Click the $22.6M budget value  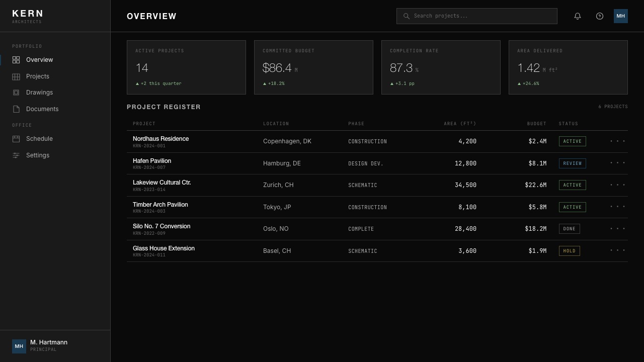(536, 185)
